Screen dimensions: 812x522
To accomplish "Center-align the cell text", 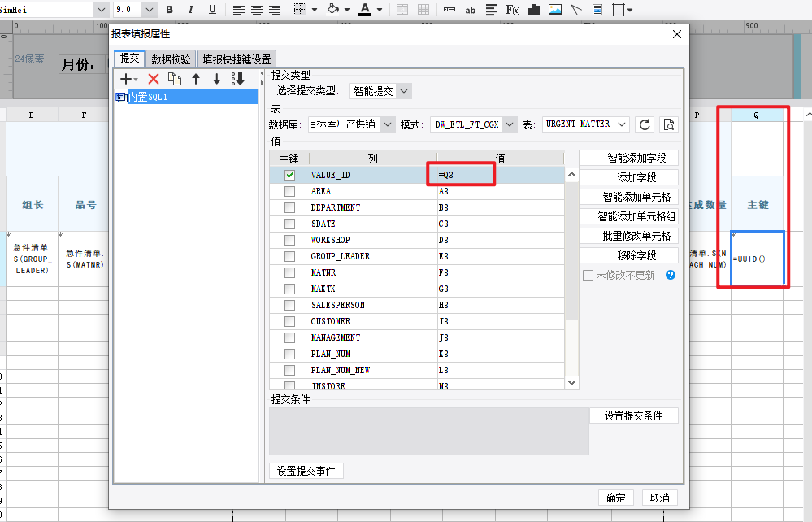I will (x=257, y=9).
